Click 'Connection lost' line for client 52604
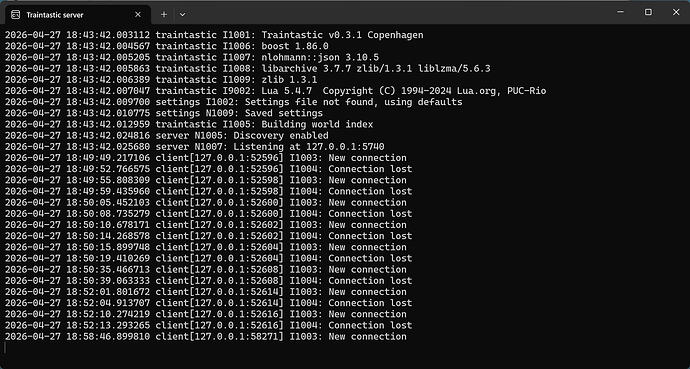Image resolution: width=690 pixels, height=369 pixels. (209, 258)
